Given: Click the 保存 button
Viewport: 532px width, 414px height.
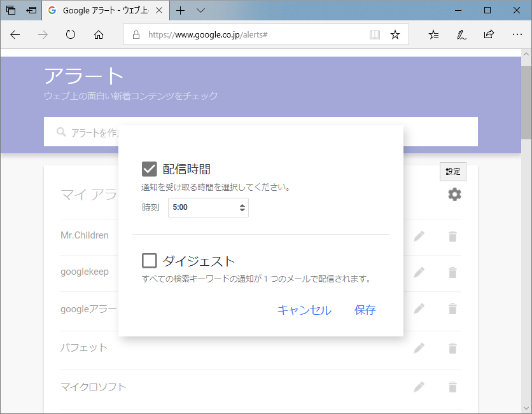Looking at the screenshot, I should pyautogui.click(x=365, y=310).
